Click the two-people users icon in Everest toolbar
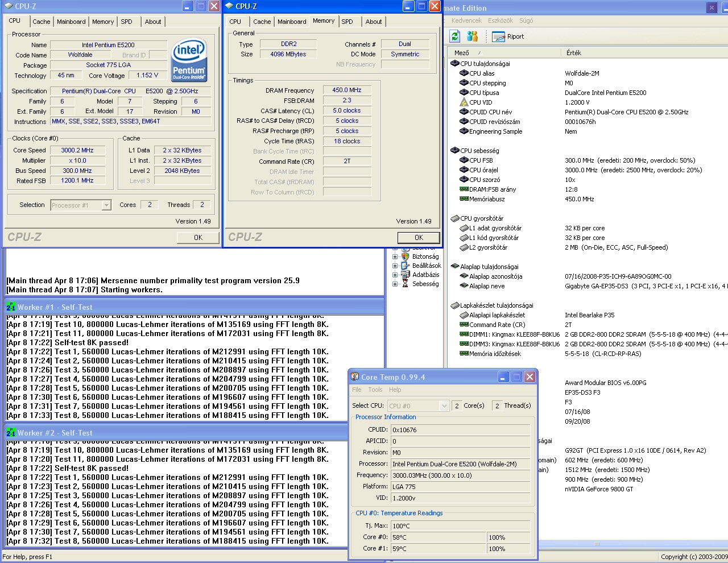The width and height of the screenshot is (728, 563). point(473,36)
